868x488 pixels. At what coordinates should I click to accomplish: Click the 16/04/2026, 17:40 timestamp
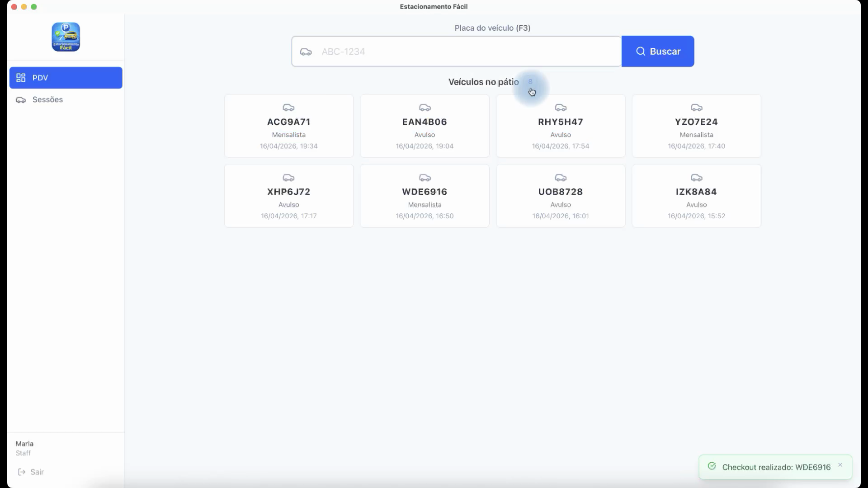(x=696, y=146)
